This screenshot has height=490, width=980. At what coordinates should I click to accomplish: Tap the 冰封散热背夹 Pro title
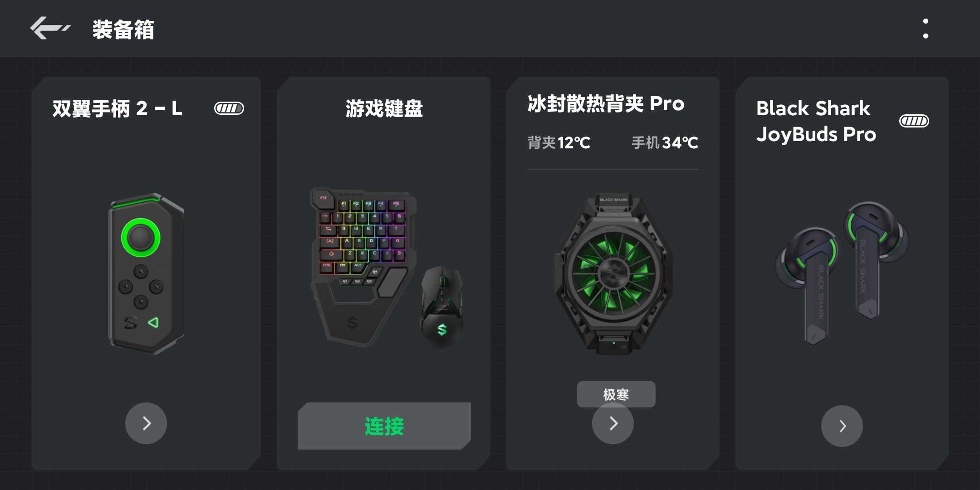606,104
